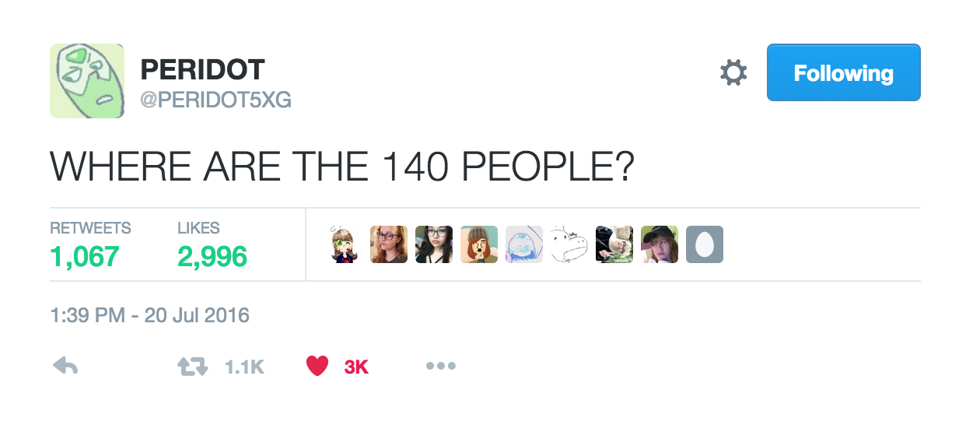
Task: View the 2,996 likes list
Action: (x=212, y=245)
